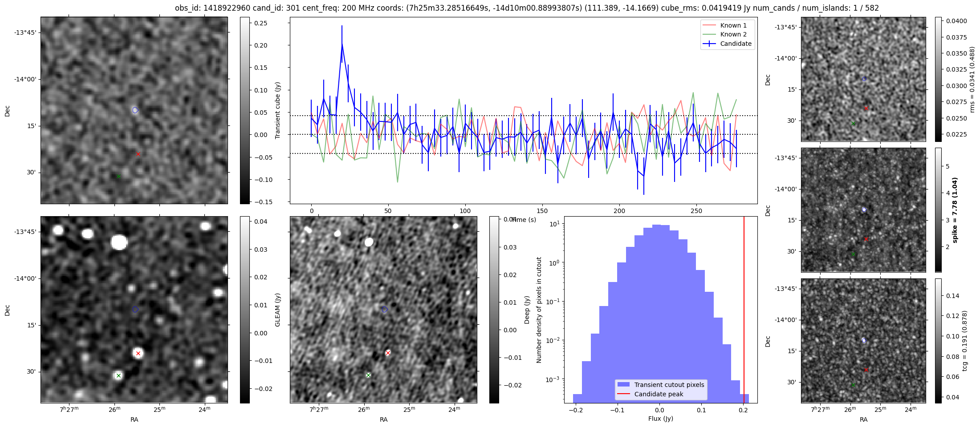Viewport: 980px width, 427px height.
Task: Click the red X marker in the GLEAM image
Action: pos(138,354)
